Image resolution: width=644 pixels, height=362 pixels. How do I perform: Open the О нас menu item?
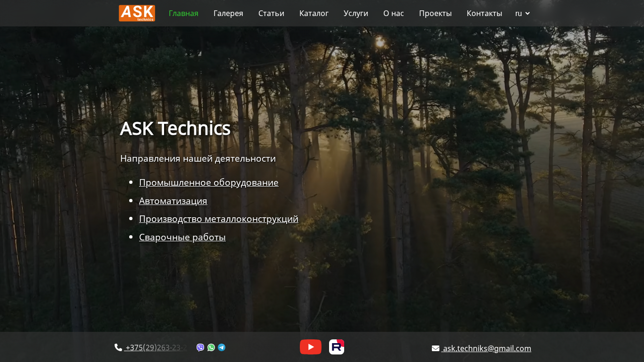coord(394,13)
